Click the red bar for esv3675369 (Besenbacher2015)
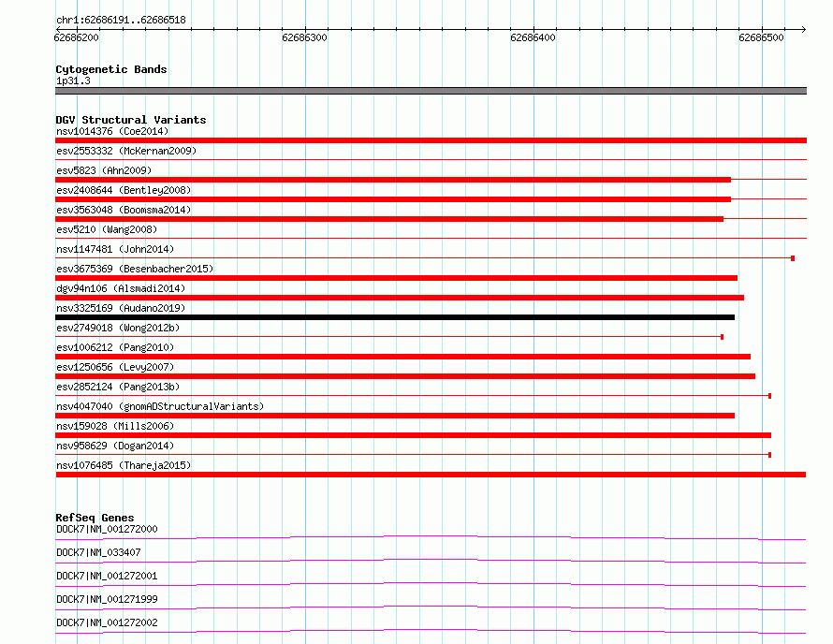This screenshot has width=833, height=644. pyautogui.click(x=396, y=278)
